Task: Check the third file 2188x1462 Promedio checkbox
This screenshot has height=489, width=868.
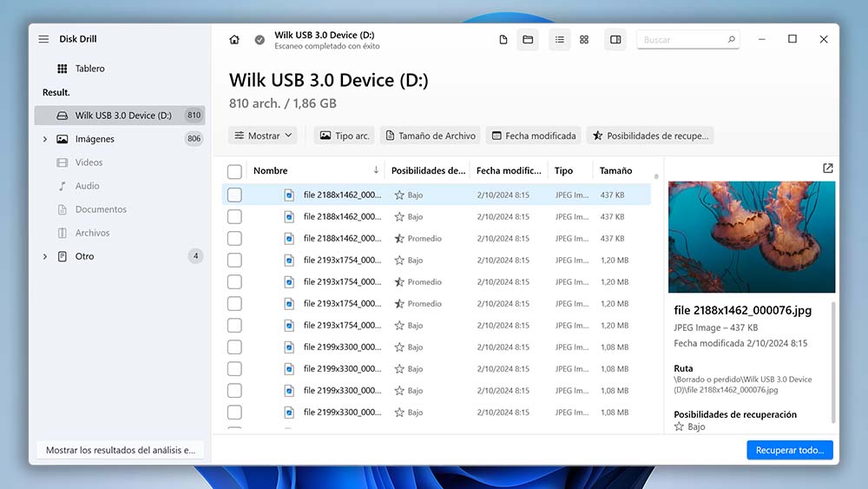Action: click(x=234, y=239)
